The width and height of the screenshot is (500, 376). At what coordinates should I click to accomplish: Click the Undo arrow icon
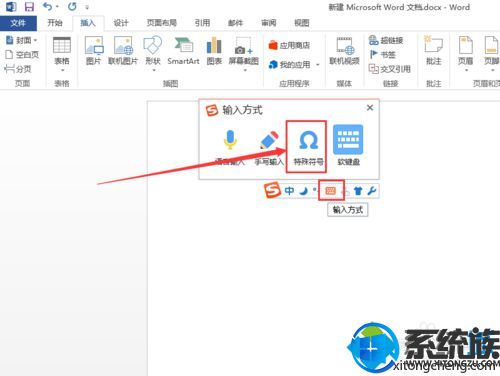pos(47,6)
